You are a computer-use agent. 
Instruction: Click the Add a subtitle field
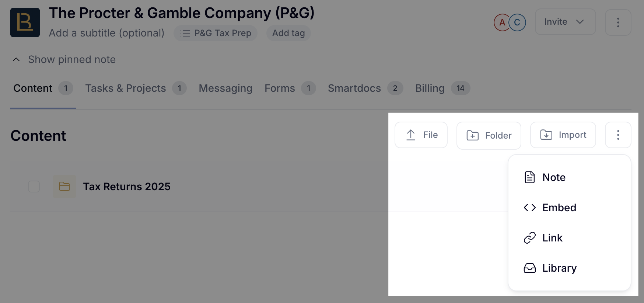point(106,33)
